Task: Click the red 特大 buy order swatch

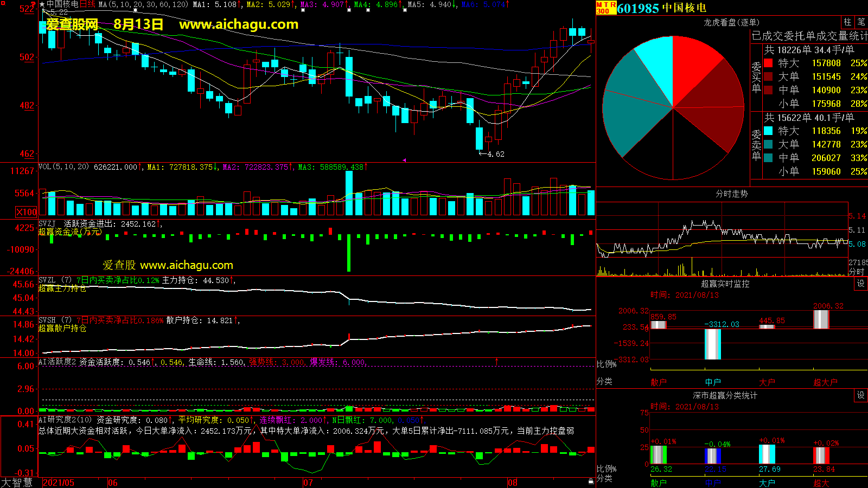Action: 768,63
